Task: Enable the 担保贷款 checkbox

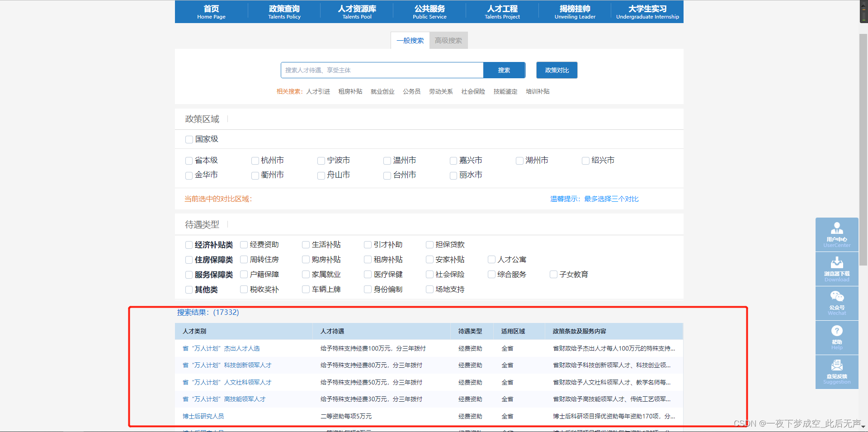Action: tap(429, 245)
